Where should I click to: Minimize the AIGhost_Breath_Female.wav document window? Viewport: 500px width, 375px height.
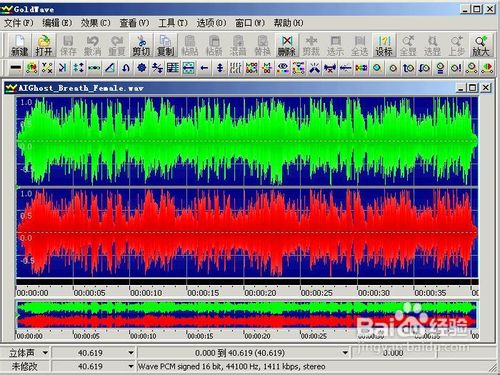click(x=461, y=88)
